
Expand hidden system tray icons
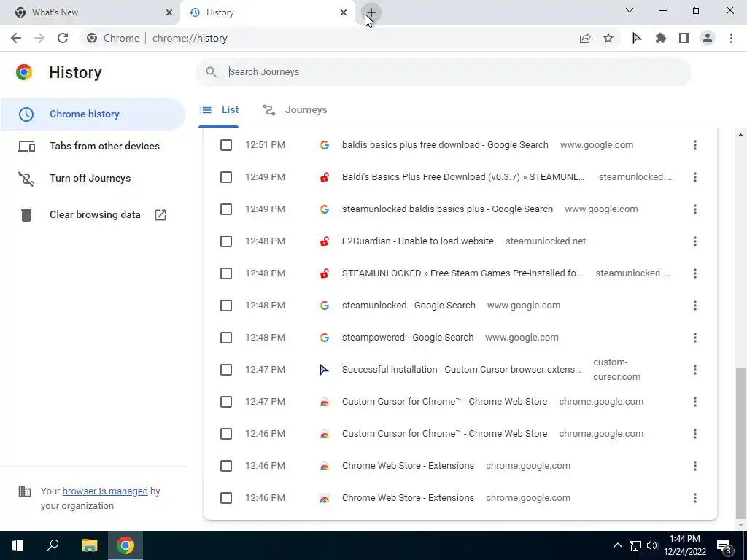[617, 545]
